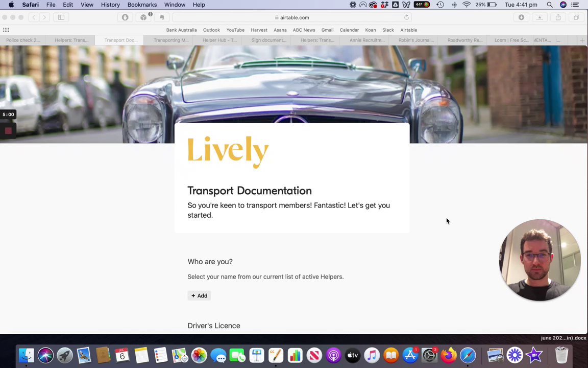Open the View menu
Screen dimensions: 588x368
point(87,5)
